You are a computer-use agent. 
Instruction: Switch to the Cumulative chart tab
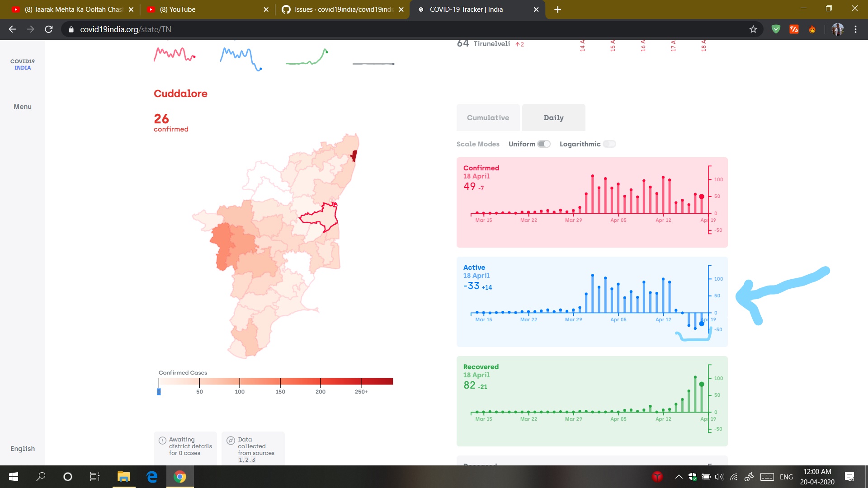[488, 117]
